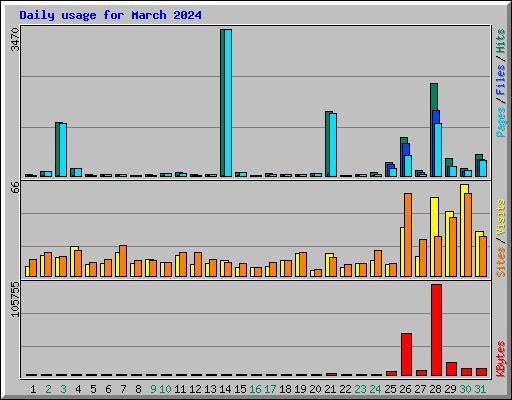The height and width of the screenshot is (400, 512).
Task: Click the Files legend label
Action: (x=501, y=80)
